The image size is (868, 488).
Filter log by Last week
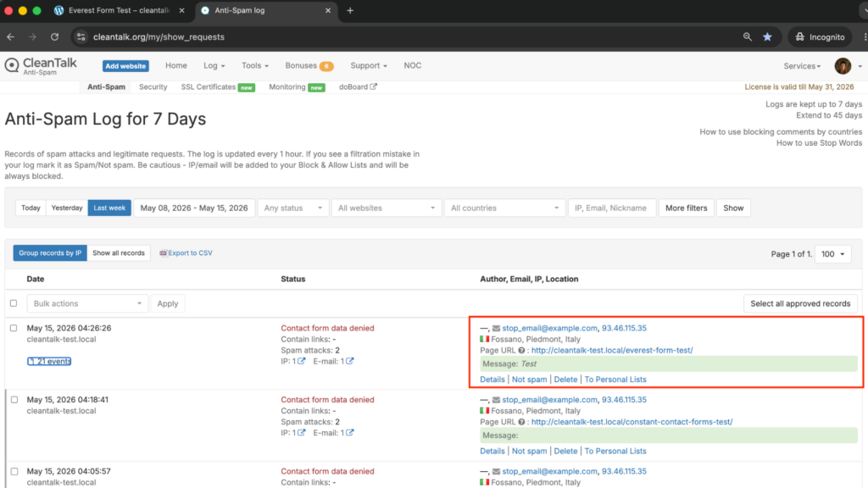(x=109, y=208)
